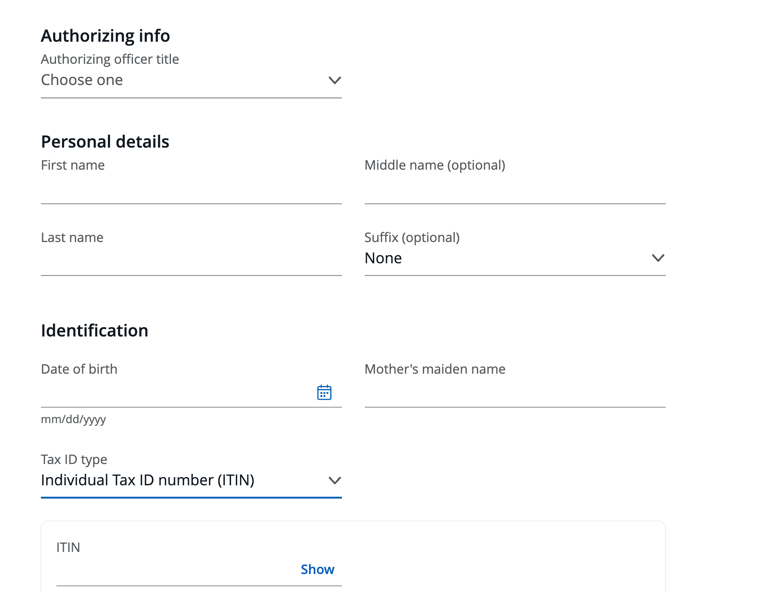Click the 'Tax ID type' label text
The image size is (768, 592).
[74, 459]
